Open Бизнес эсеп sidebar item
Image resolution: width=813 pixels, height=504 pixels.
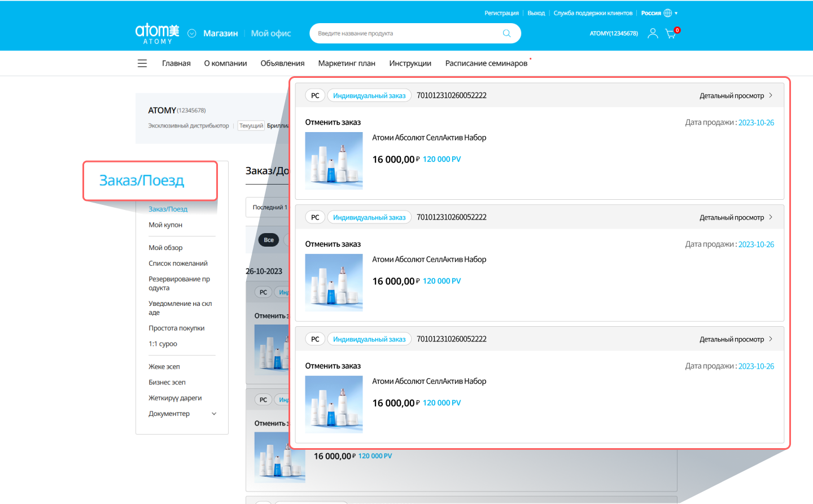click(167, 382)
